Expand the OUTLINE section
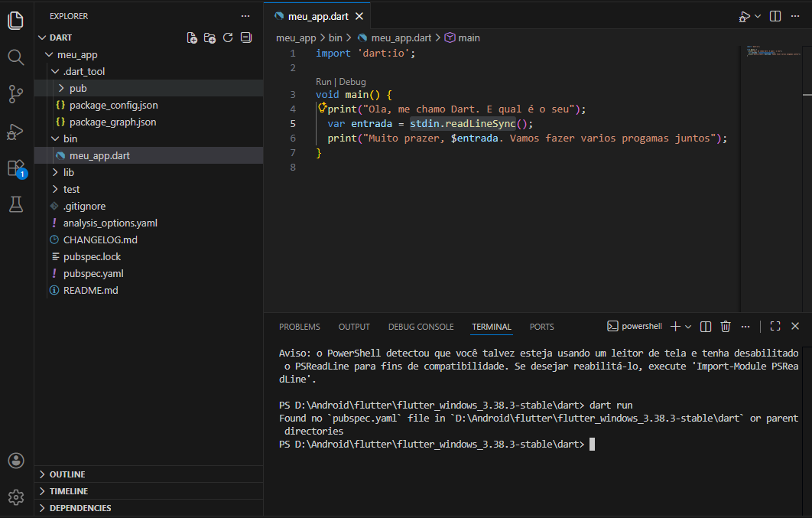 pyautogui.click(x=67, y=474)
